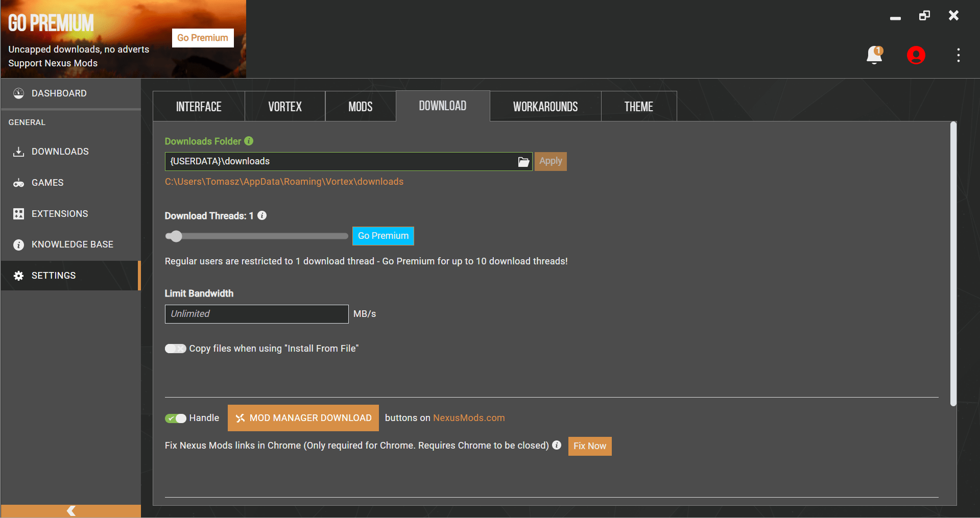Click the Go Premium banner image

(123, 39)
